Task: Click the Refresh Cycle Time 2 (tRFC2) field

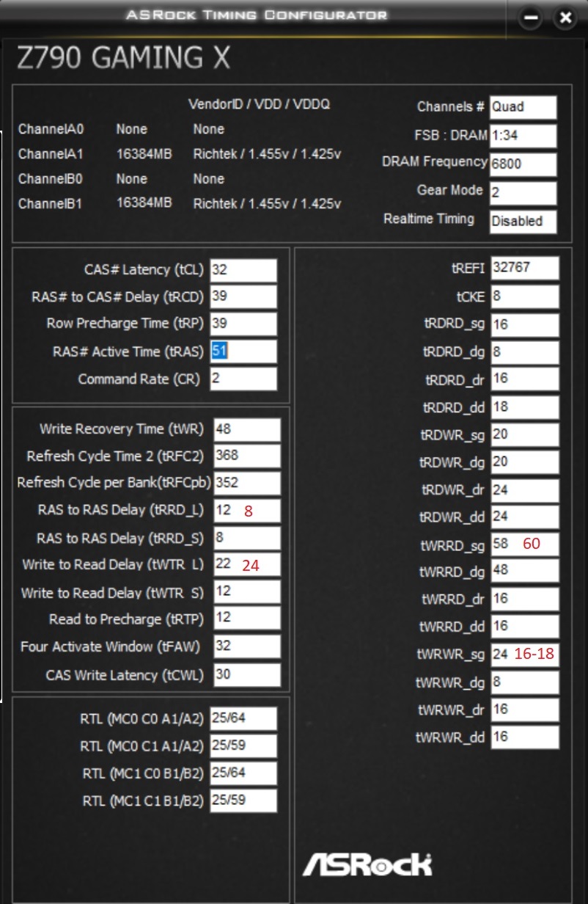Action: [x=247, y=456]
